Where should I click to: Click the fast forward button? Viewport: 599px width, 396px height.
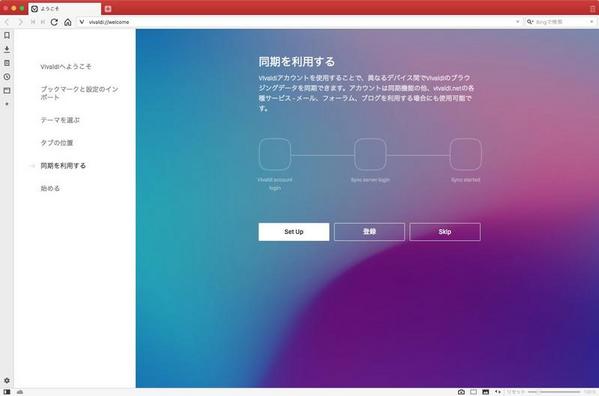point(43,22)
